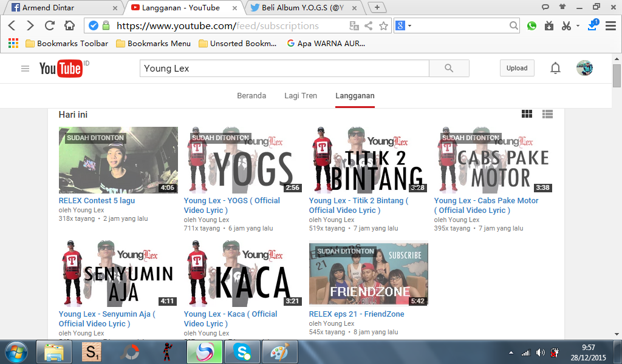This screenshot has width=622, height=364.
Task: Click the Upload button
Action: coord(517,68)
